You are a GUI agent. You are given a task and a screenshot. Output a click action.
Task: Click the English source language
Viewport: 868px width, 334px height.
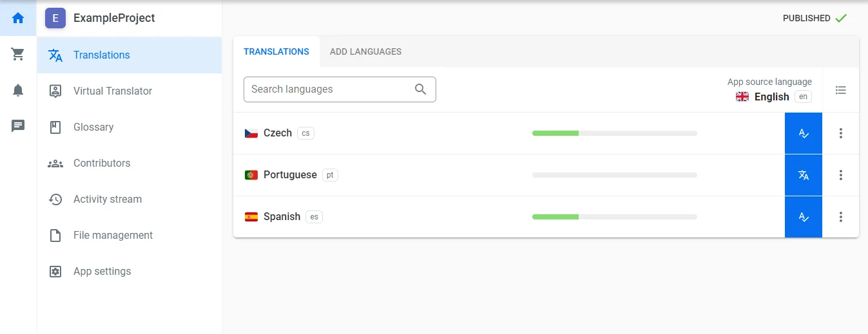[x=771, y=97]
